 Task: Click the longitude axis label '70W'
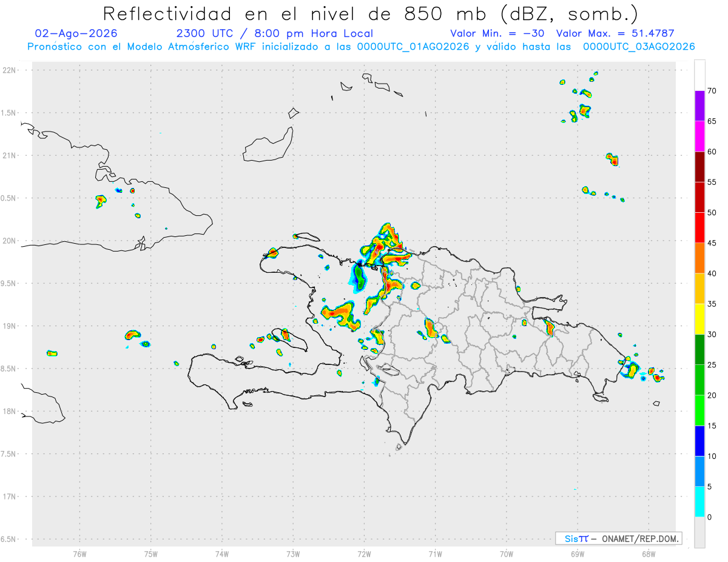507,554
